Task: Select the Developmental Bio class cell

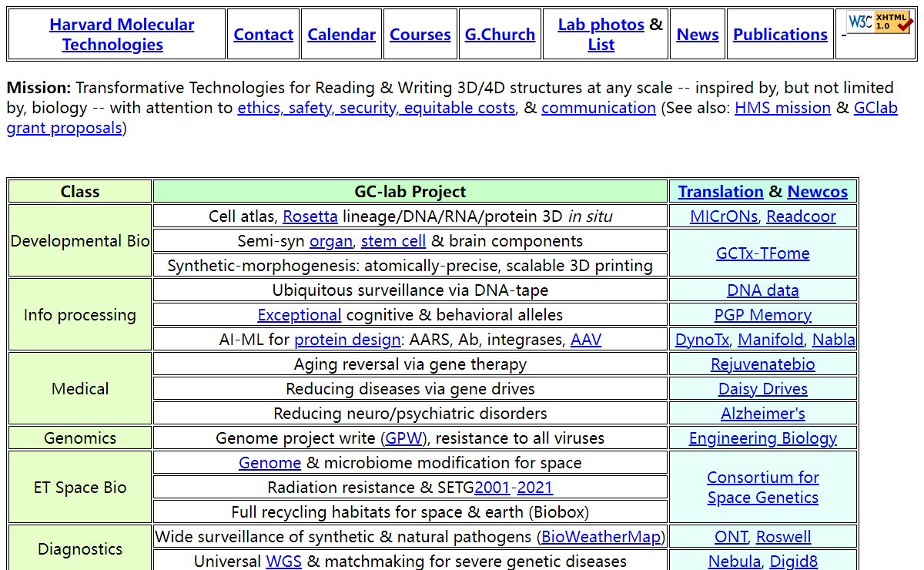Action: [x=80, y=241]
